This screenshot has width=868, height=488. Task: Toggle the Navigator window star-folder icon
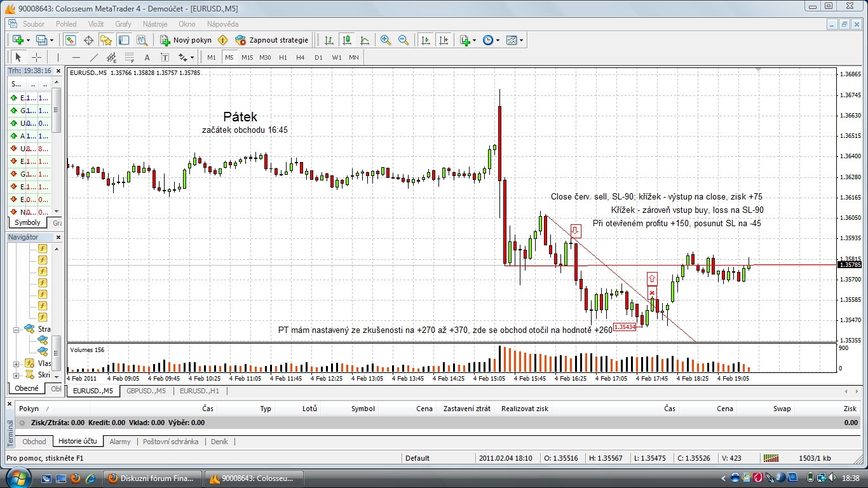(x=106, y=40)
